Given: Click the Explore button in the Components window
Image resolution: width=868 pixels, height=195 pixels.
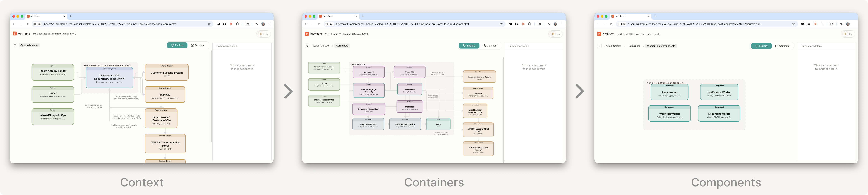Looking at the screenshot, I should [761, 46].
